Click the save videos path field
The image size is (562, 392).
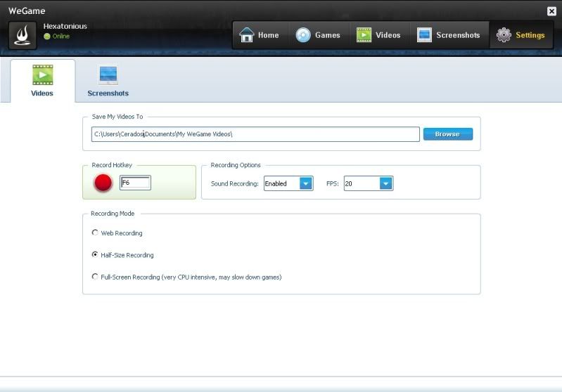(x=255, y=134)
